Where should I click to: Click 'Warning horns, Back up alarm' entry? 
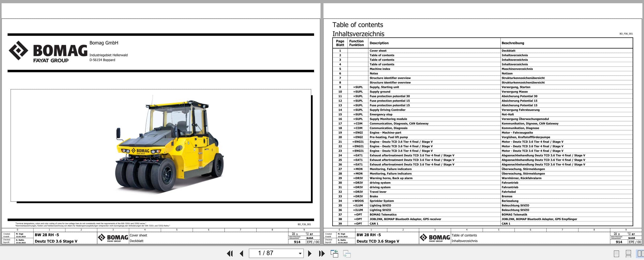[391, 178]
